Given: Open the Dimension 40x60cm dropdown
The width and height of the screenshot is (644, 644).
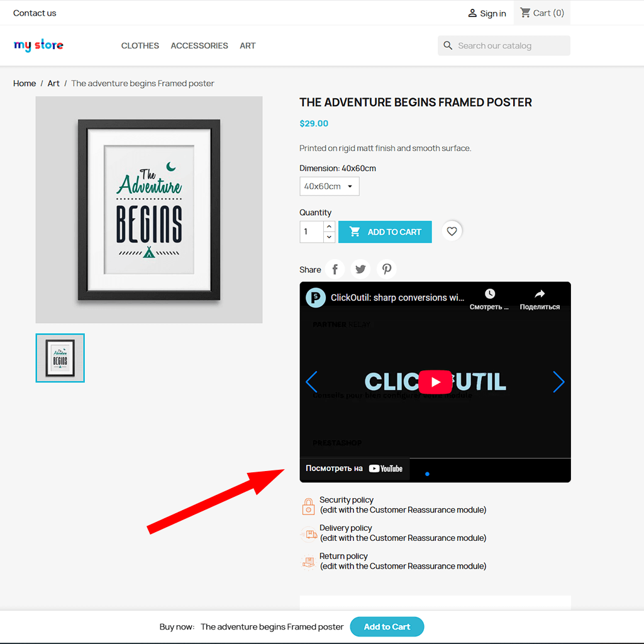Looking at the screenshot, I should coord(330,186).
